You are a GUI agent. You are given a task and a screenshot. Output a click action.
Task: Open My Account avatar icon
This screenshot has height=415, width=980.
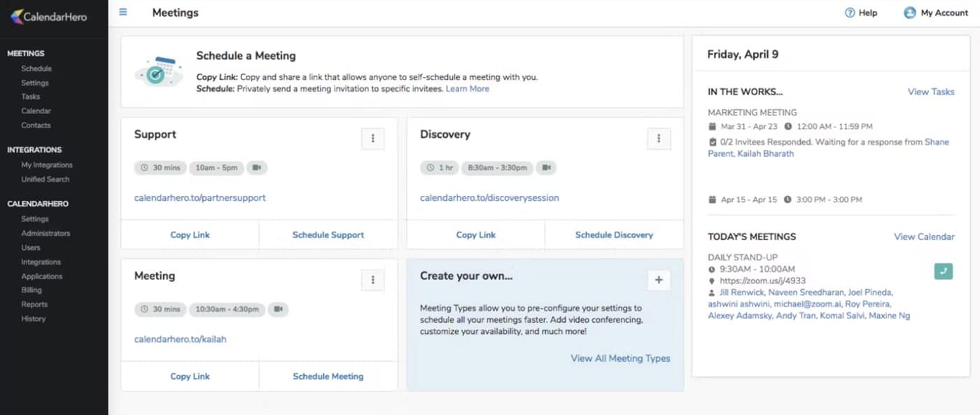click(909, 13)
